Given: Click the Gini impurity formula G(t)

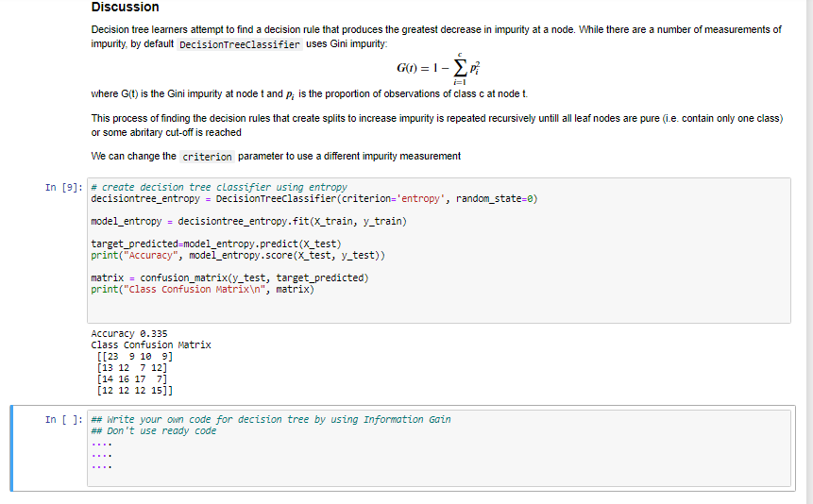Looking at the screenshot, I should (439, 69).
